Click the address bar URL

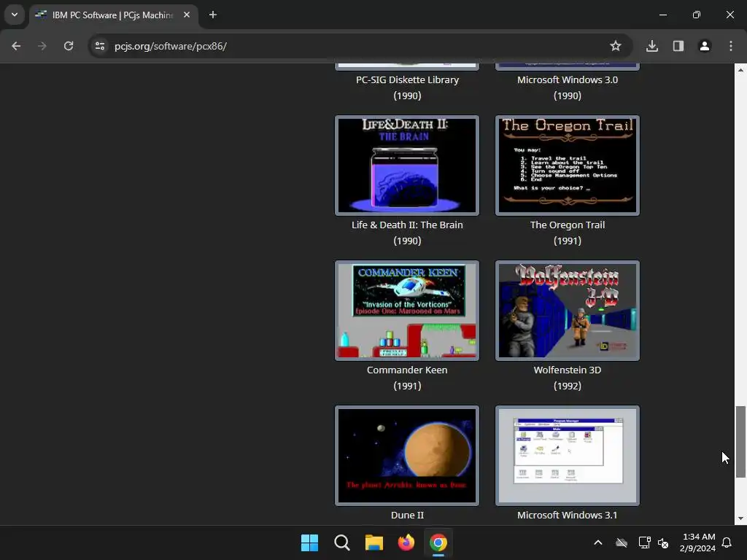(171, 46)
